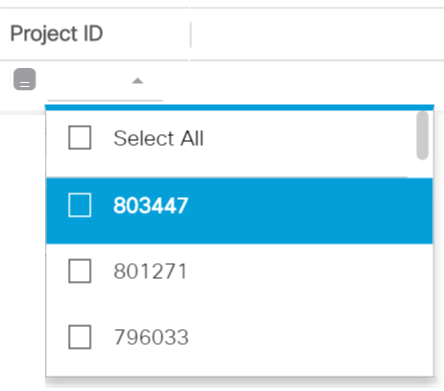The image size is (444, 391).
Task: Click the dropdown list scrollbar thumb
Action: [x=422, y=135]
